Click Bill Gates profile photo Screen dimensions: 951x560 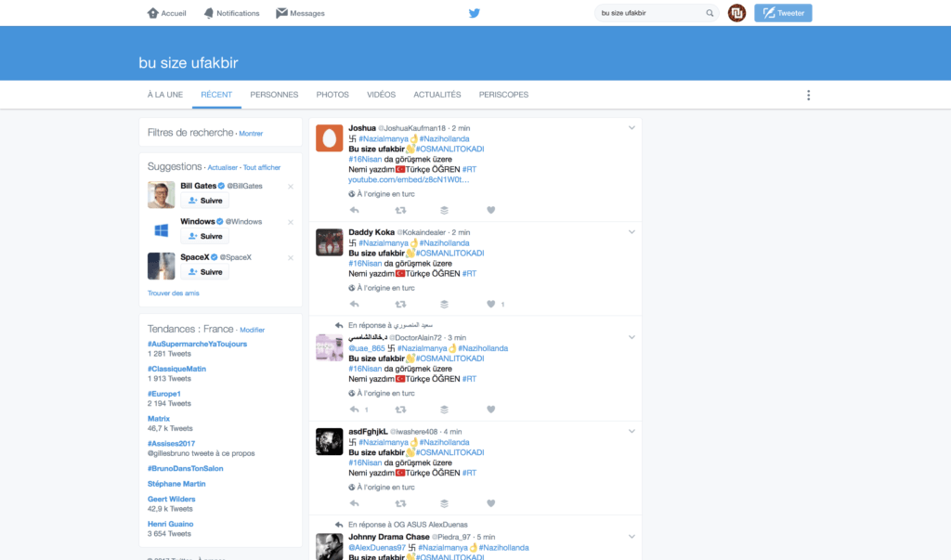pos(162,195)
